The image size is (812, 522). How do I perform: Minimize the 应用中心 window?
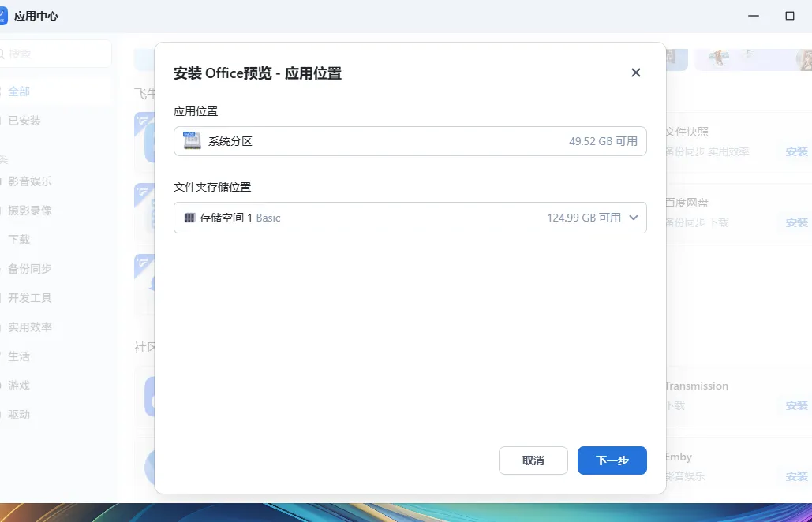click(754, 16)
